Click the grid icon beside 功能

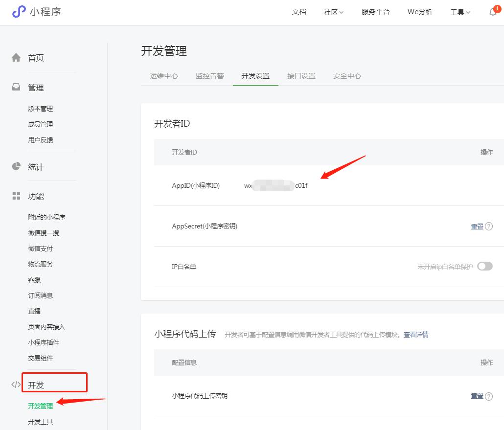tap(16, 196)
